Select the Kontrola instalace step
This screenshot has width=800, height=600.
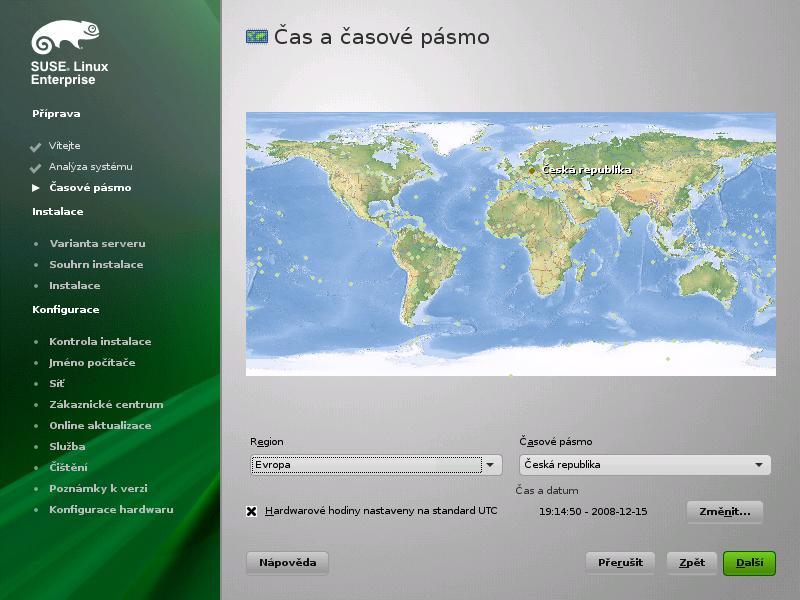point(100,342)
